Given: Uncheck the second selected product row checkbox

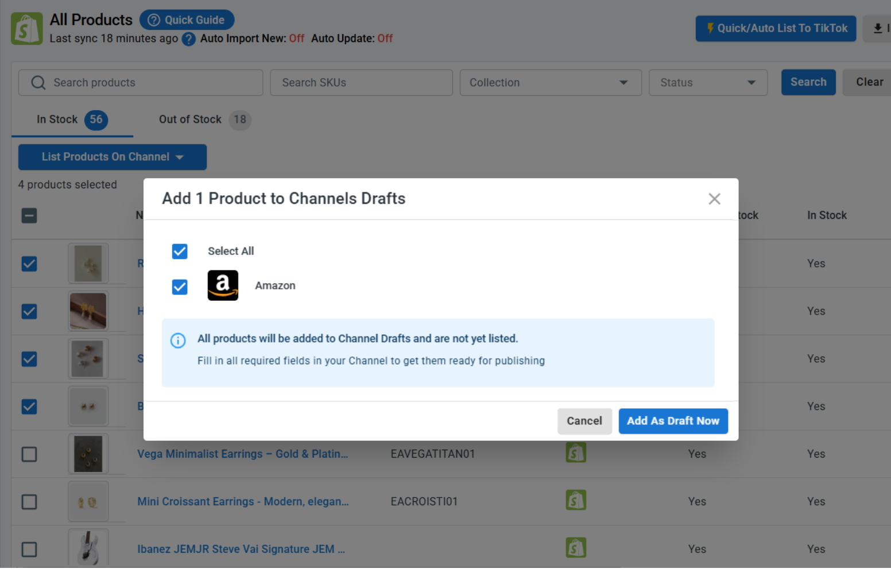Looking at the screenshot, I should (29, 311).
